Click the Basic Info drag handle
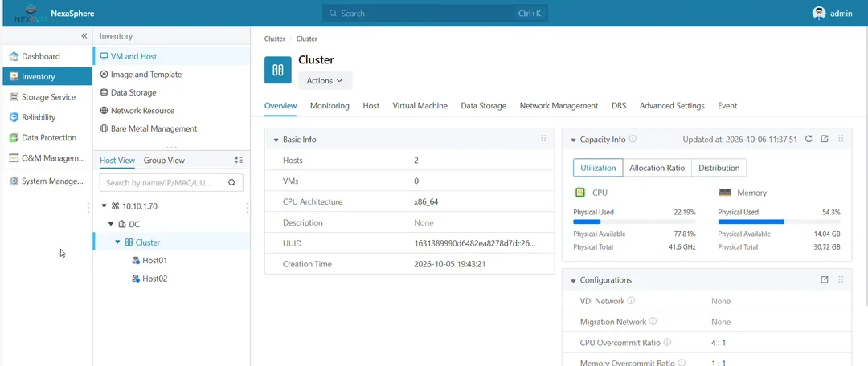This screenshot has width=868, height=366. [x=543, y=140]
